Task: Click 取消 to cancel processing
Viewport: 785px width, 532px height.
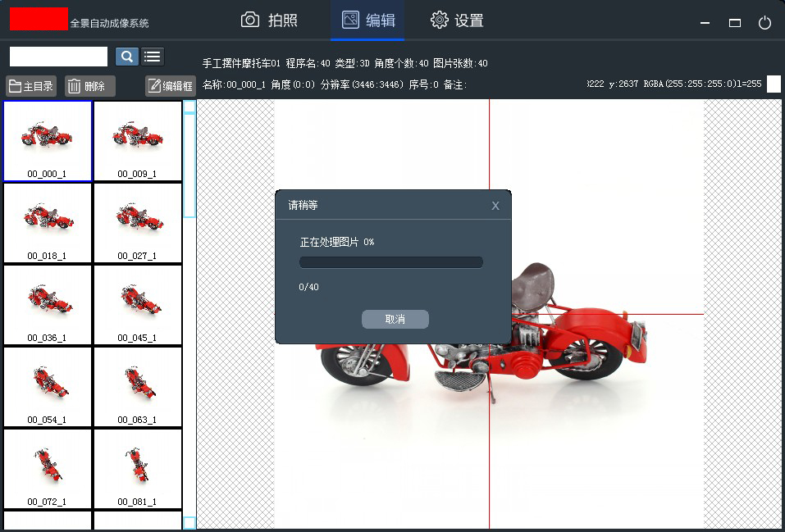Action: click(395, 320)
